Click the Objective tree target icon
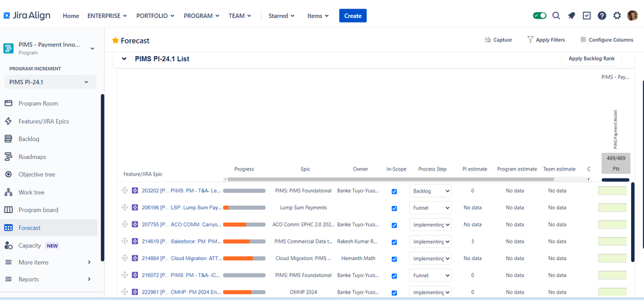Viewport: 644px width, 300px height. click(8, 174)
